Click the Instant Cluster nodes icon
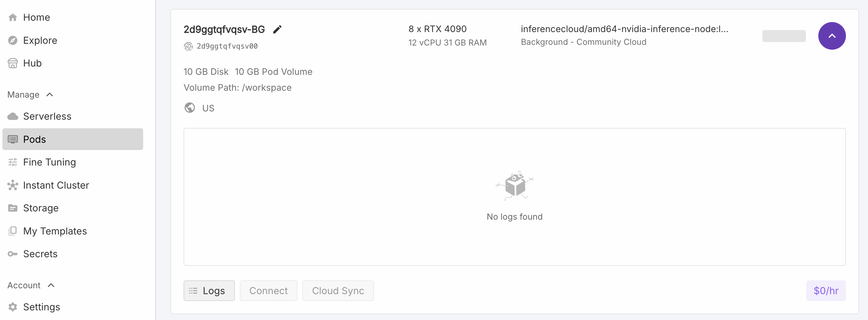This screenshot has height=320, width=868. pos(13,185)
